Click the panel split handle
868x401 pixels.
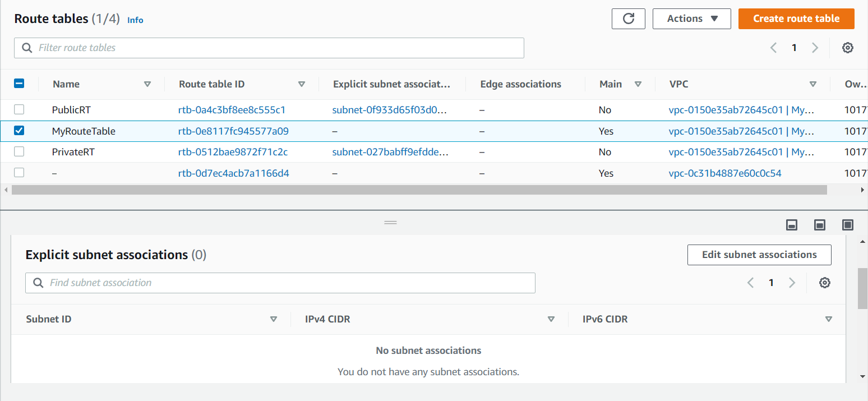390,223
